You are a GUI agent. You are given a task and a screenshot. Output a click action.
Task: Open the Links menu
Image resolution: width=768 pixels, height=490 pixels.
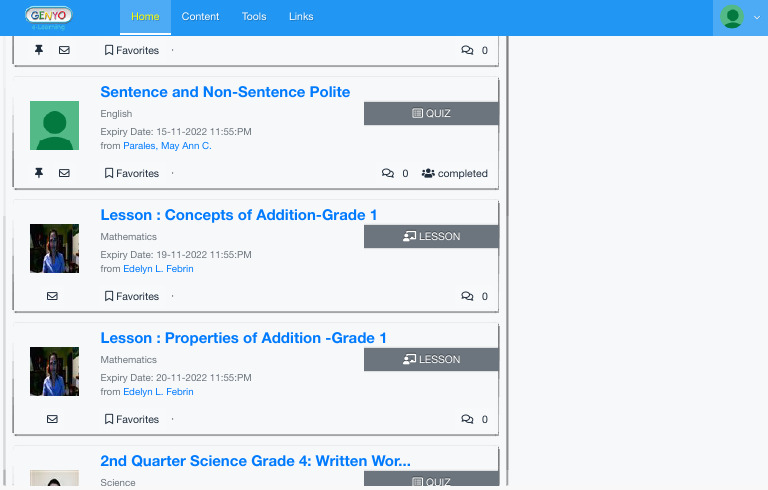click(x=301, y=17)
